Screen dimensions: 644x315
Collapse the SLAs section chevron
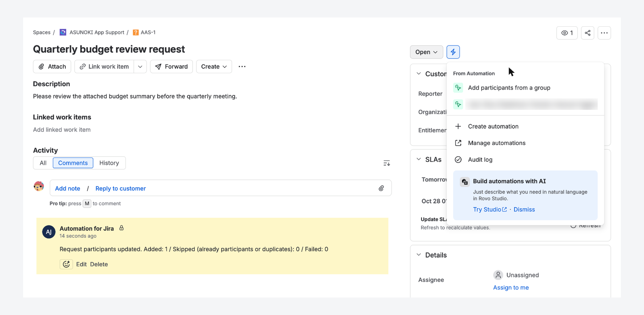click(419, 159)
